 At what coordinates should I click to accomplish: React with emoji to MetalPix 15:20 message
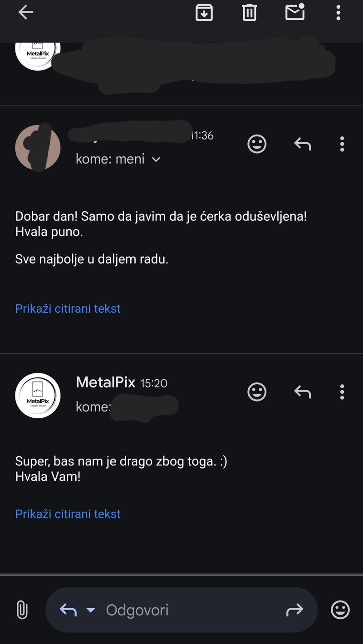click(257, 392)
